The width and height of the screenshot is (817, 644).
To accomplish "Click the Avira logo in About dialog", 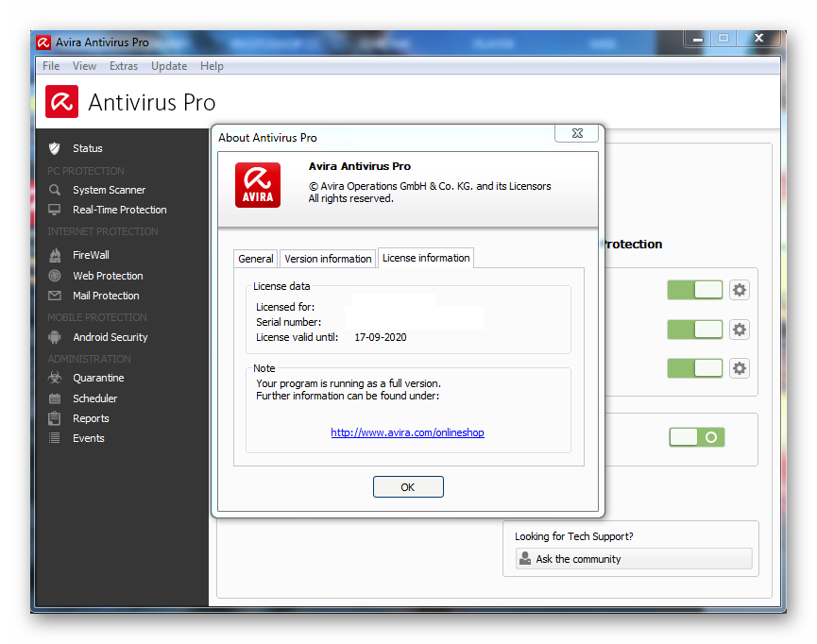I will 258,185.
